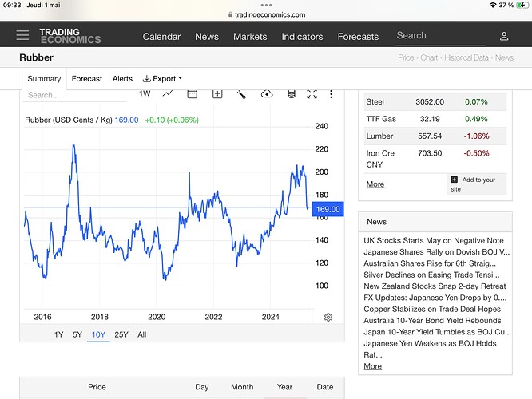Select the 25Y time range
The height and width of the screenshot is (399, 532).
click(121, 334)
